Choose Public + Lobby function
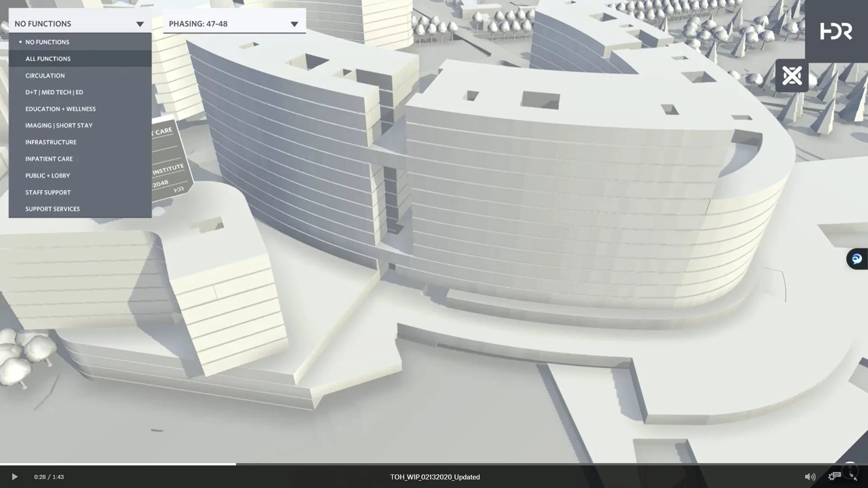 point(47,176)
